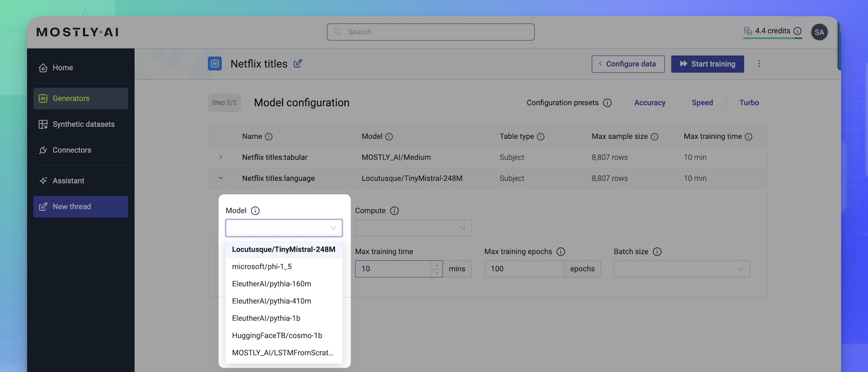Open the Home sidebar item
The width and height of the screenshot is (868, 372).
[80, 68]
